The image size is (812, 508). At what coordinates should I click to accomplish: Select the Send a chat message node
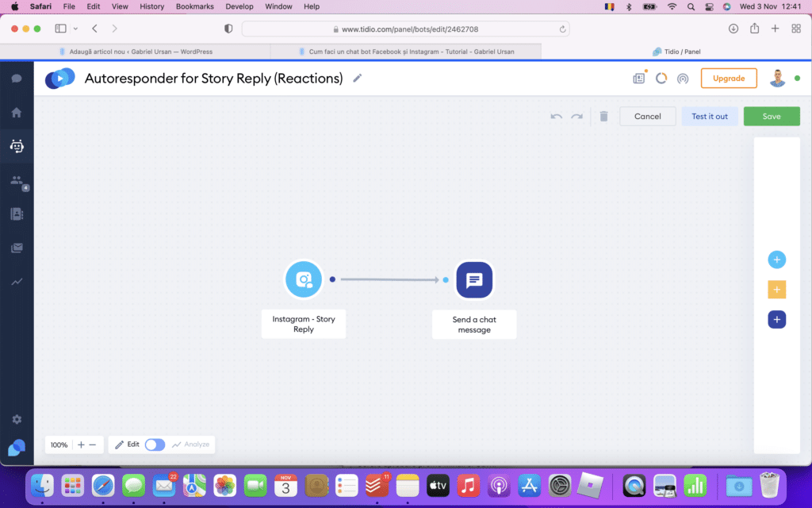tap(474, 280)
